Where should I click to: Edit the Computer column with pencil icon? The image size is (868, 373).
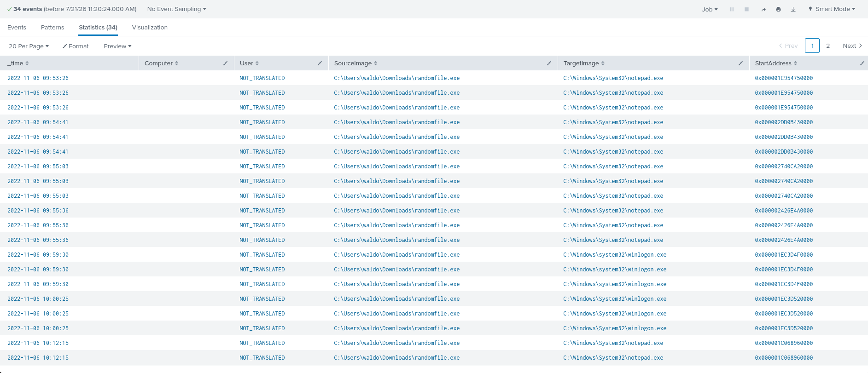tap(225, 63)
